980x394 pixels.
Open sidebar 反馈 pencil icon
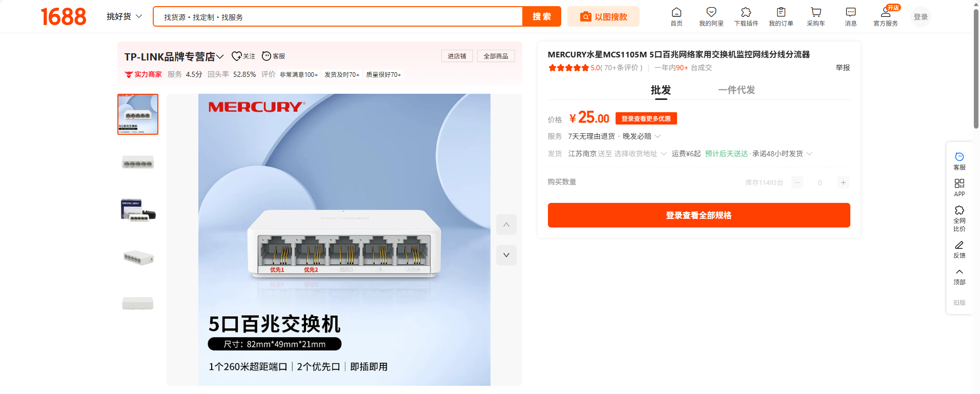[959, 249]
